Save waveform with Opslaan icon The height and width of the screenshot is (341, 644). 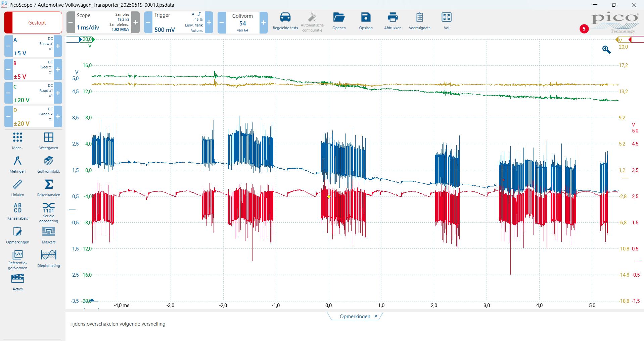[366, 18]
